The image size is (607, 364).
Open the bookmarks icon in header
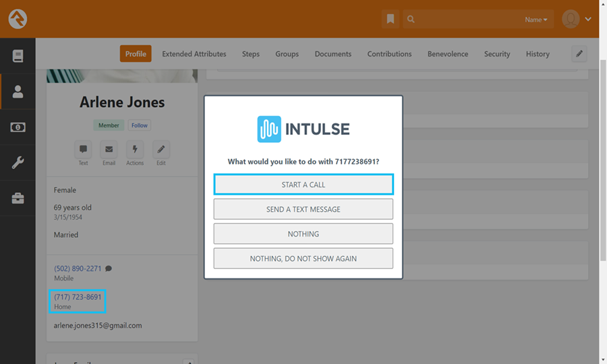[391, 19]
